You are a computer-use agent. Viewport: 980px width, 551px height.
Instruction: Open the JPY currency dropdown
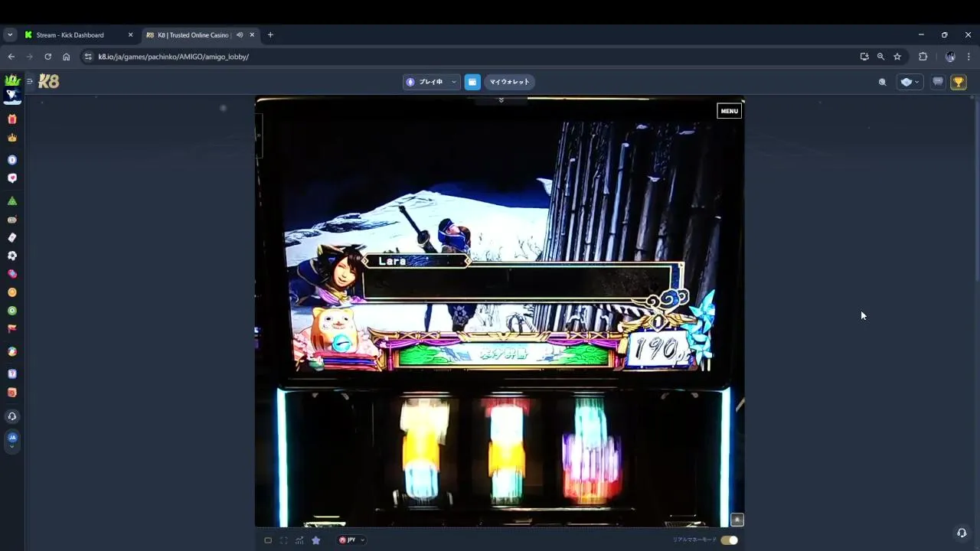352,540
